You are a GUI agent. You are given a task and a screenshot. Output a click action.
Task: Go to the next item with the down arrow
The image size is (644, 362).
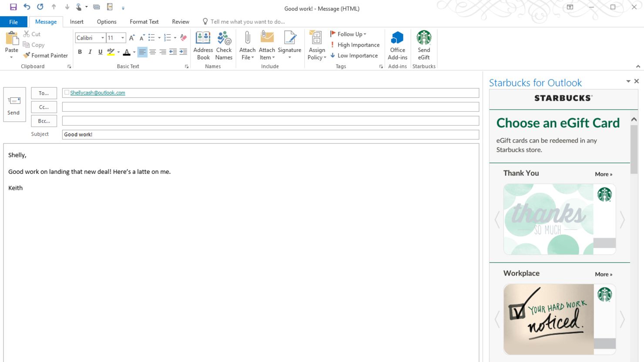click(67, 7)
